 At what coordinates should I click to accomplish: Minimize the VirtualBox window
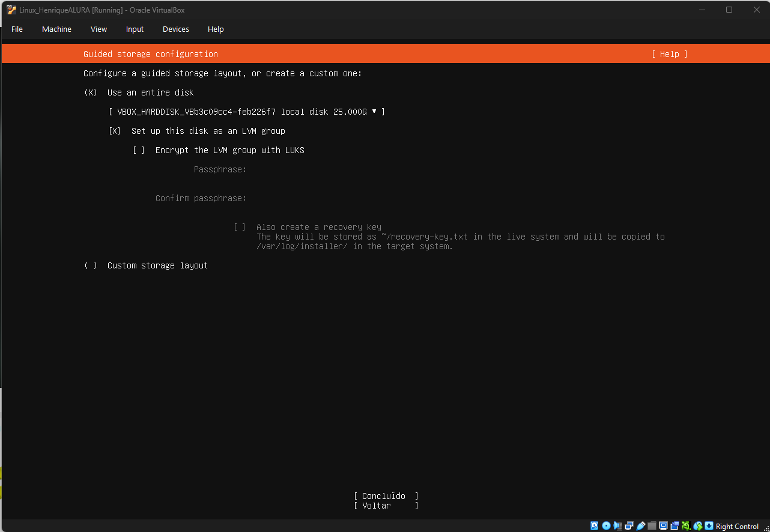(x=702, y=10)
